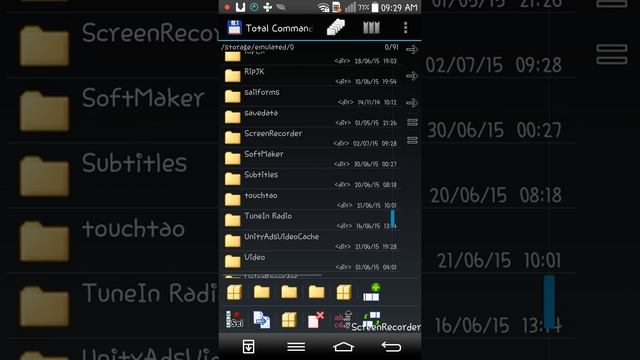The image size is (640, 360).
Task: Tap the Android home navigation button
Action: click(x=343, y=347)
